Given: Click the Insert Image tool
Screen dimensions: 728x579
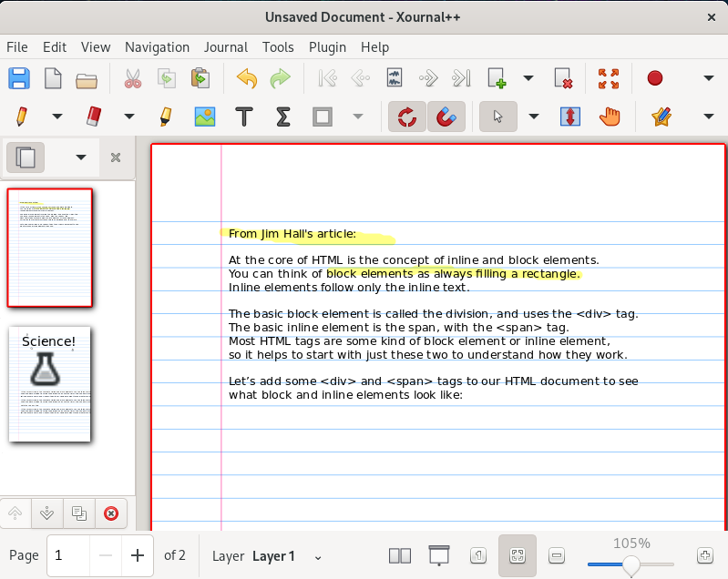Looking at the screenshot, I should (205, 117).
